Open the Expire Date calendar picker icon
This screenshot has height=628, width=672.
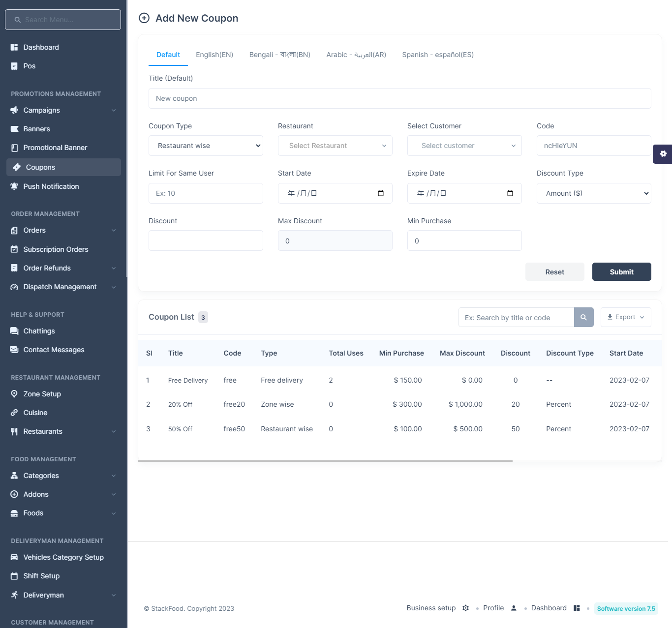pyautogui.click(x=510, y=193)
